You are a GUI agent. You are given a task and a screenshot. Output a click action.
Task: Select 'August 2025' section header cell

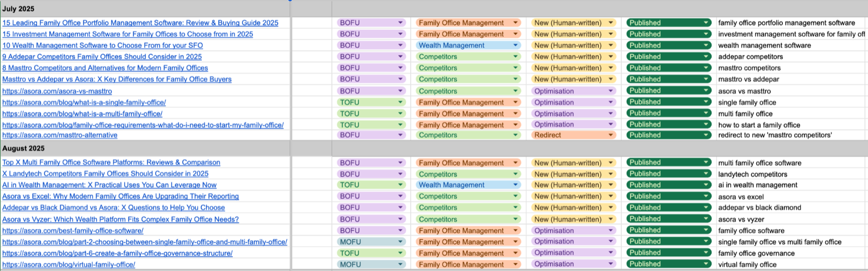click(145, 149)
